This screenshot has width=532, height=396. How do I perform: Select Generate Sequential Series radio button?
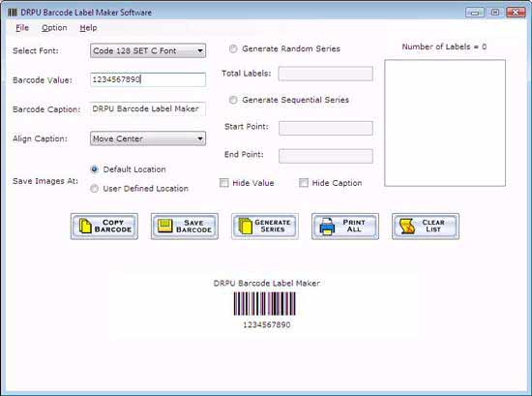(x=233, y=100)
